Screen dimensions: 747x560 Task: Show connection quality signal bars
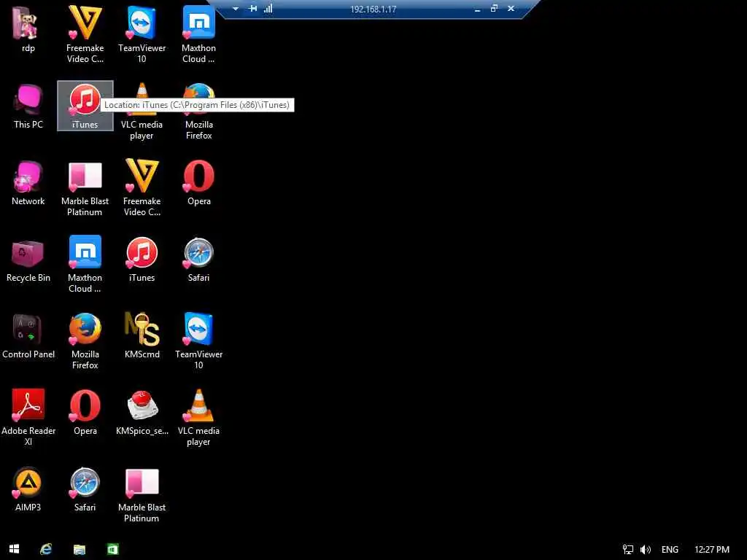(x=268, y=9)
